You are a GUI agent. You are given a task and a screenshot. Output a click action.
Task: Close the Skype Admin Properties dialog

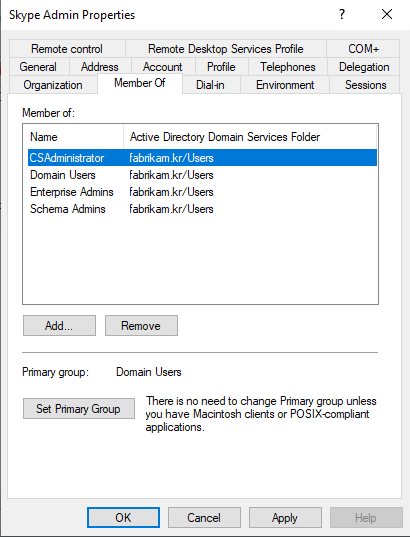(x=387, y=14)
